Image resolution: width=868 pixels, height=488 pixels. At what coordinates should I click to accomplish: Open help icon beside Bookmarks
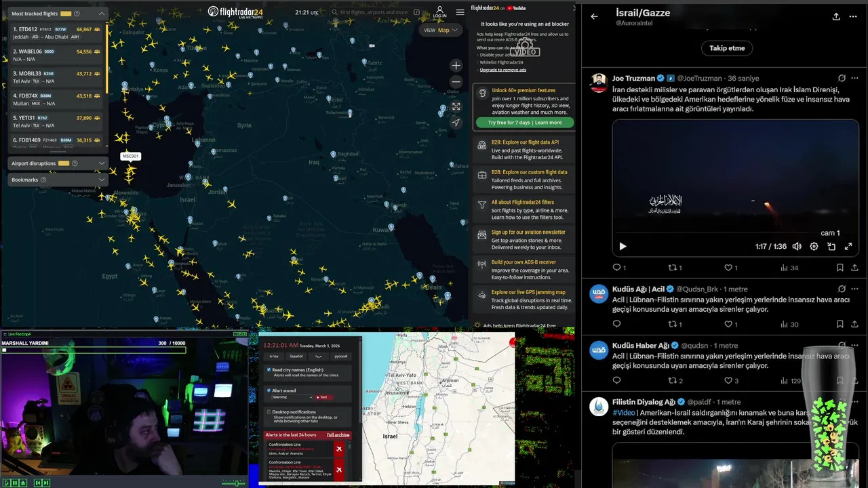pos(43,180)
